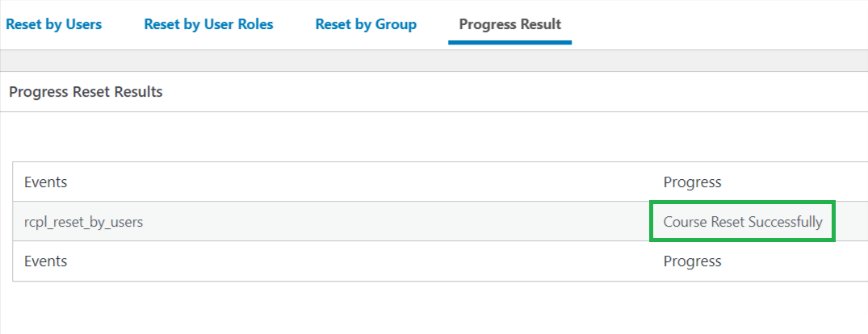The image size is (868, 334).
Task: Select the rcpl_reset_by_users event entry
Action: pyautogui.click(x=84, y=223)
